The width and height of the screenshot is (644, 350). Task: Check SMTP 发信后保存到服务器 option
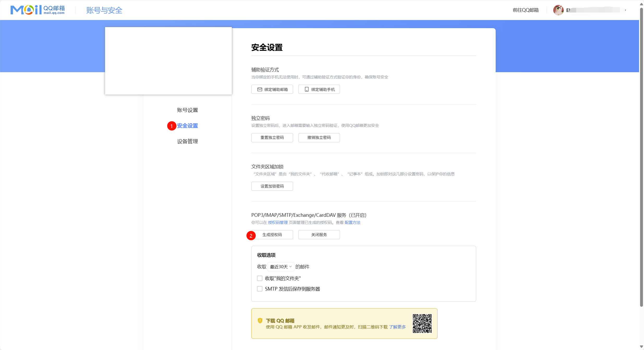(x=260, y=289)
